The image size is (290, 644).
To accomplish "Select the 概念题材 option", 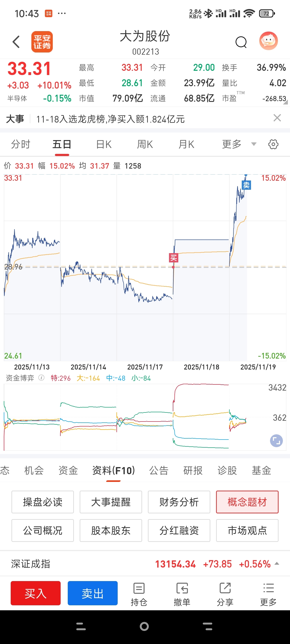I will coord(247,502).
